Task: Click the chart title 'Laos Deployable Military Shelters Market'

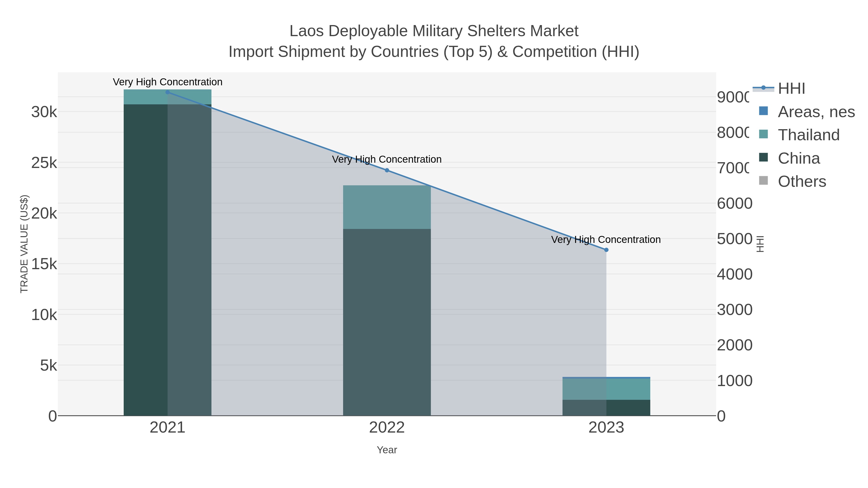Action: pyautogui.click(x=434, y=31)
